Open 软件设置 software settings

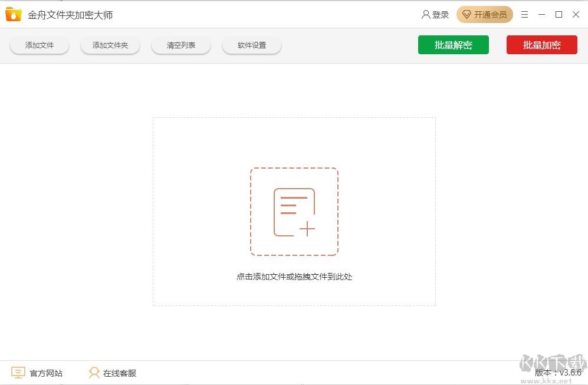click(251, 44)
